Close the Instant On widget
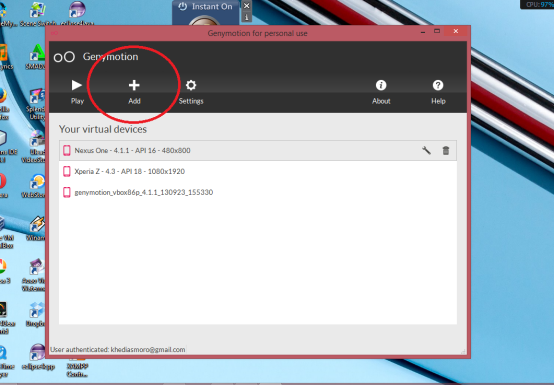554x385 pixels. (x=247, y=6)
